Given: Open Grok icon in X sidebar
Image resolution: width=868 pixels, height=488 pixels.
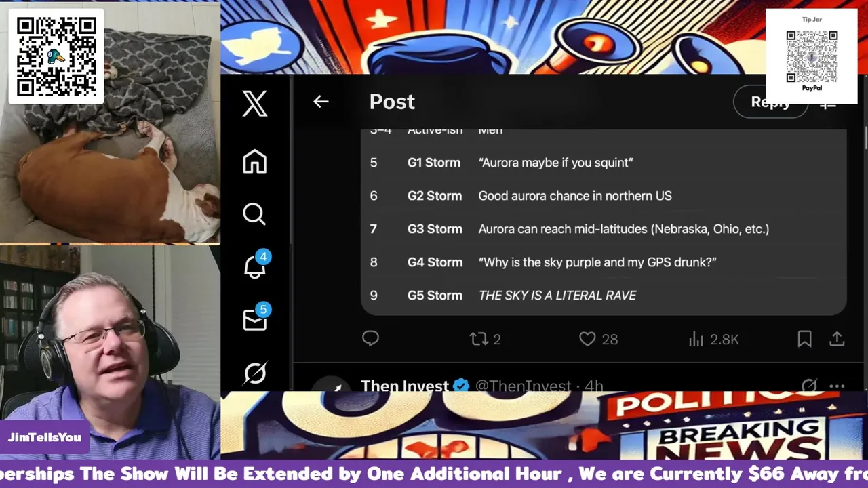Looking at the screenshot, I should tap(255, 373).
